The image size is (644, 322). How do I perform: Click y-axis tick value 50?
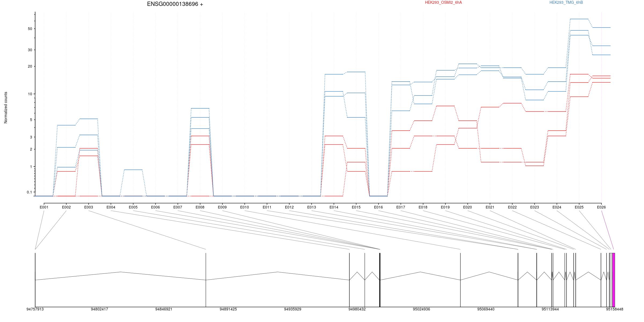(30, 29)
